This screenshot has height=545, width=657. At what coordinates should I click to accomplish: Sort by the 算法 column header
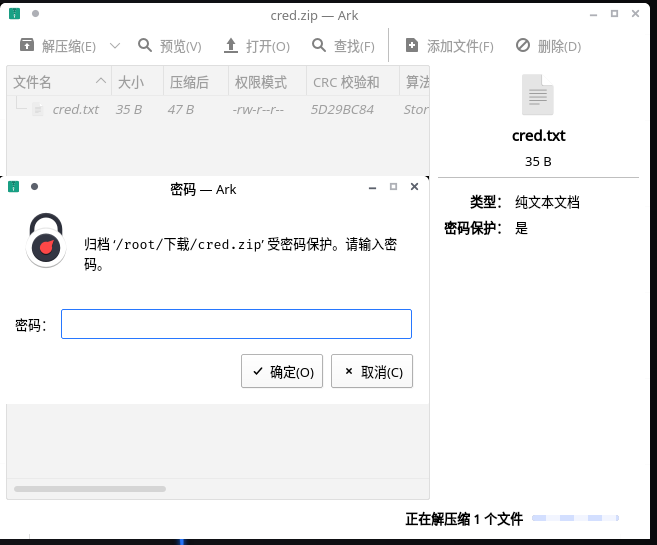(x=415, y=82)
